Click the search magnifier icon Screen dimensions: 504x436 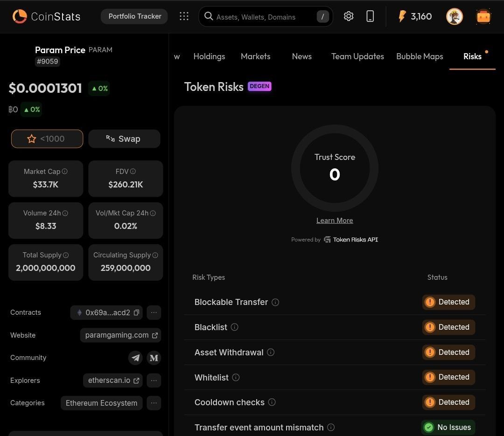click(209, 16)
